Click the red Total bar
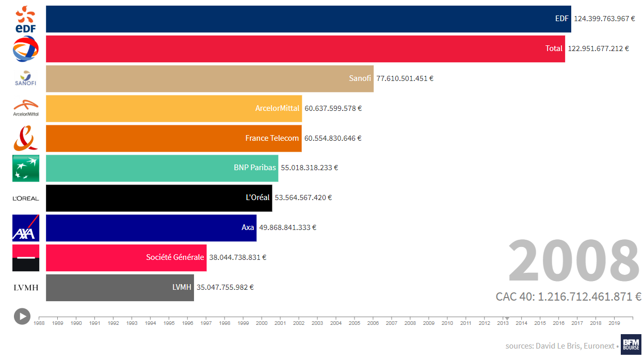Image resolution: width=644 pixels, height=362 pixels. coord(305,49)
